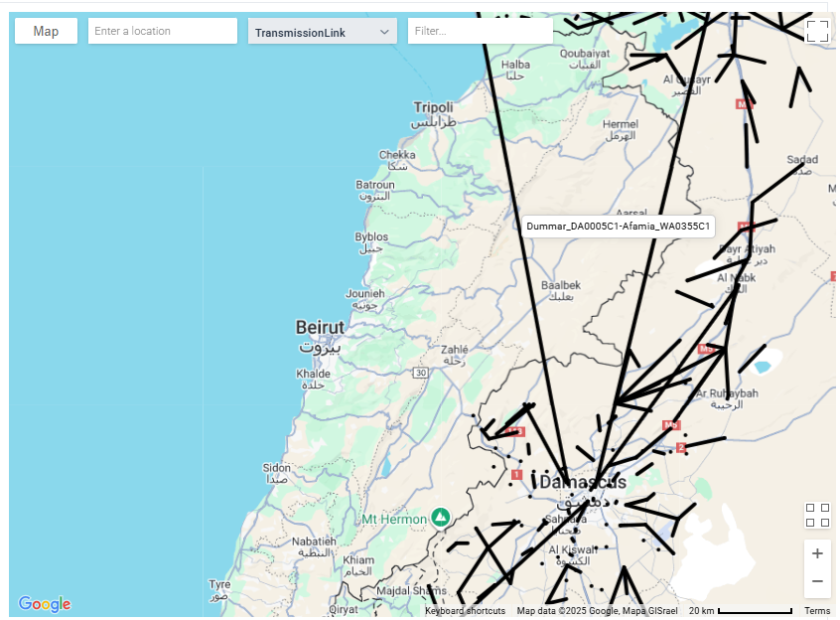This screenshot has width=840, height=620.
Task: Toggle the 20 km scale units
Action: [x=740, y=611]
